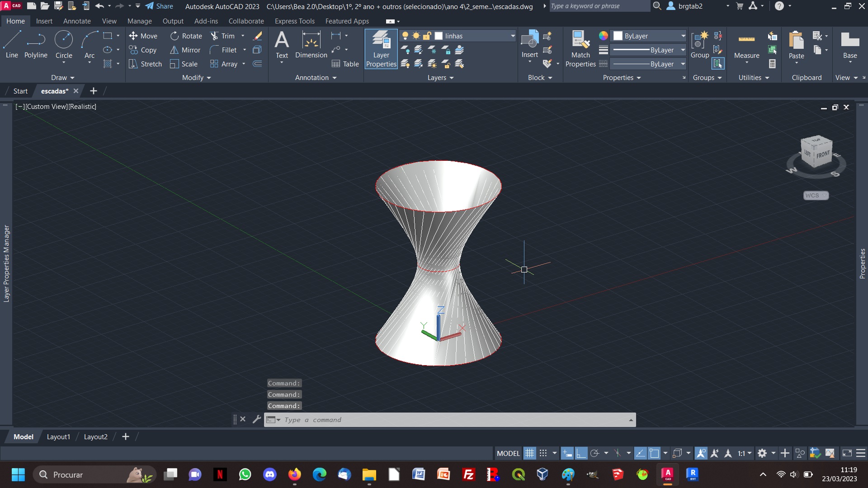Toggle object snap tracking in status bar
868x488 pixels.
[x=640, y=453]
